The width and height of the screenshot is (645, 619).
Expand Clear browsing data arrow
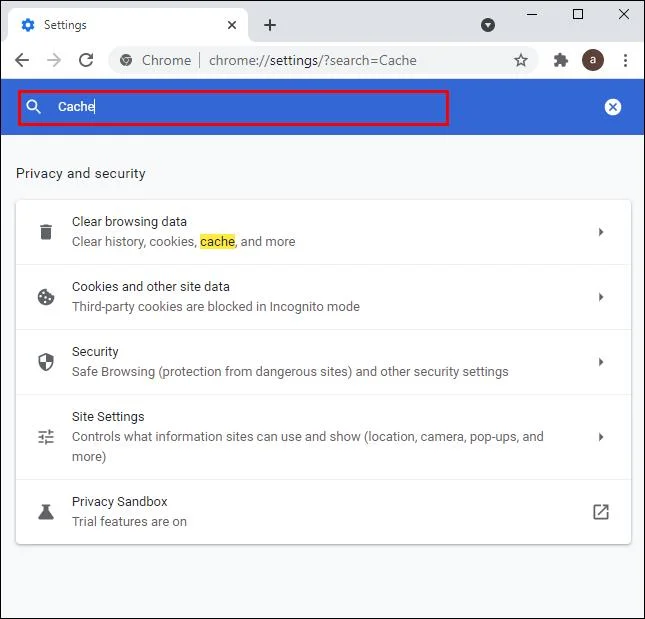601,232
